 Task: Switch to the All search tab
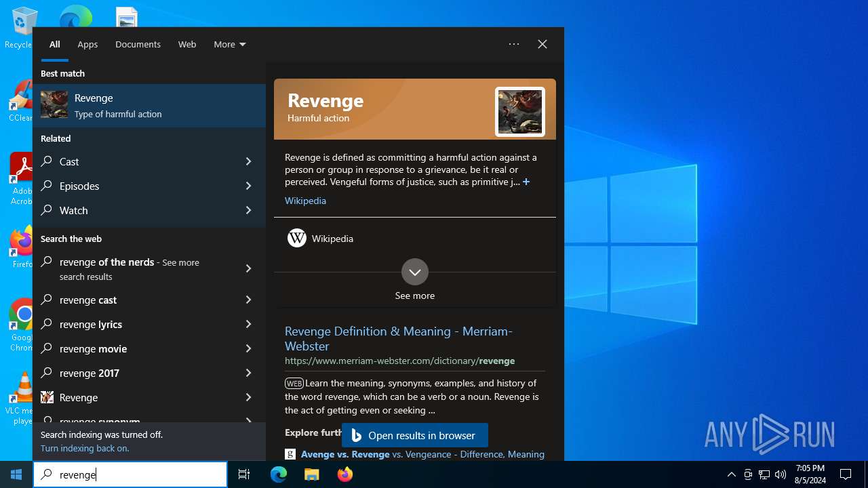tap(55, 44)
